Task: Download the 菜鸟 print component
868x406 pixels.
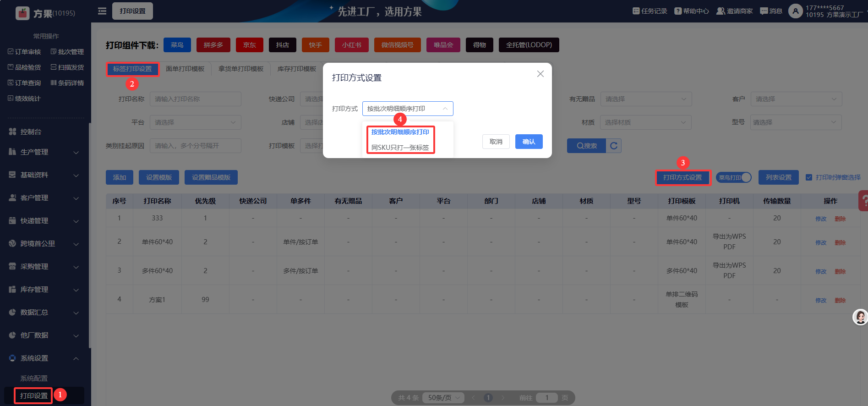Action: click(x=177, y=45)
